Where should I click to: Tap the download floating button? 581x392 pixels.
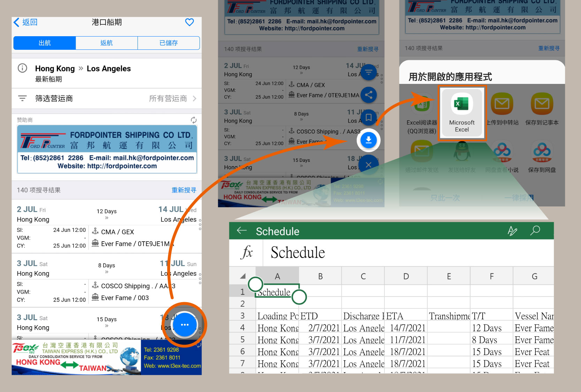pos(368,140)
